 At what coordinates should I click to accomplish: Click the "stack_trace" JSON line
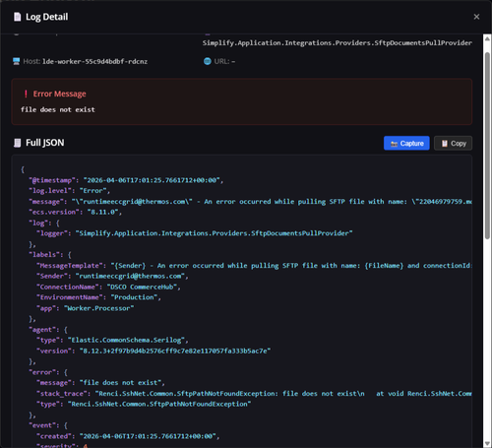pyautogui.click(x=254, y=393)
